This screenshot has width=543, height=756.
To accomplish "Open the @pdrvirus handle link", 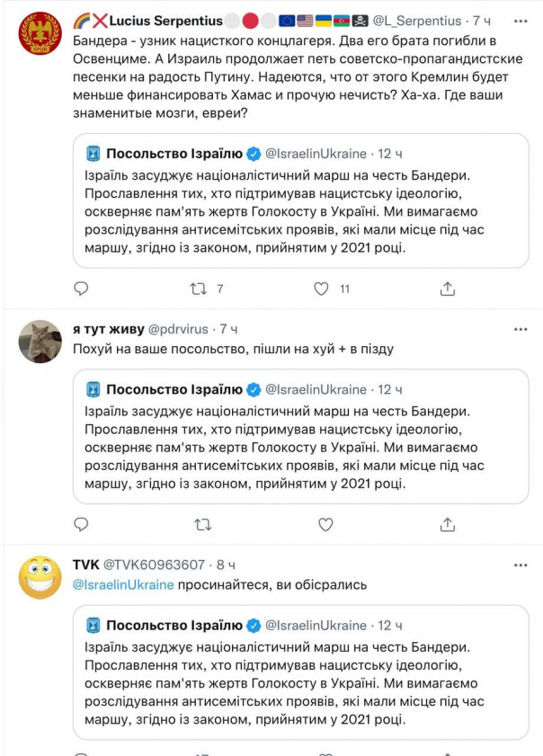I will point(181,330).
